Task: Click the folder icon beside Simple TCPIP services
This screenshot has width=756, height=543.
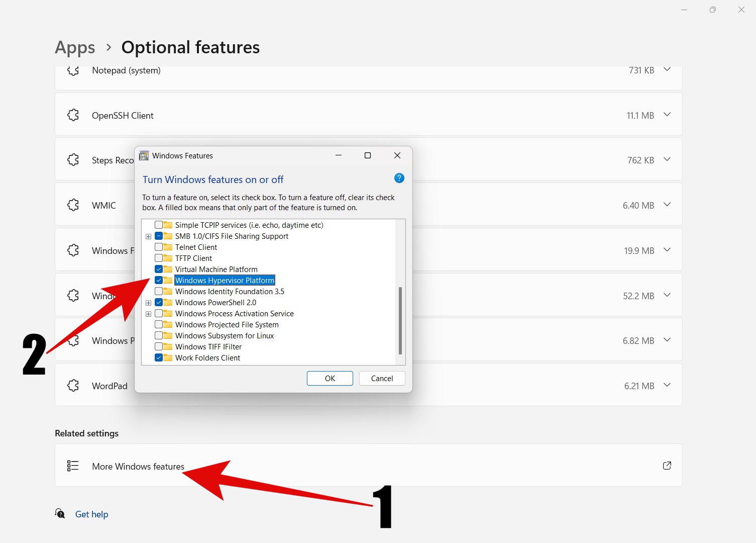Action: click(x=168, y=225)
